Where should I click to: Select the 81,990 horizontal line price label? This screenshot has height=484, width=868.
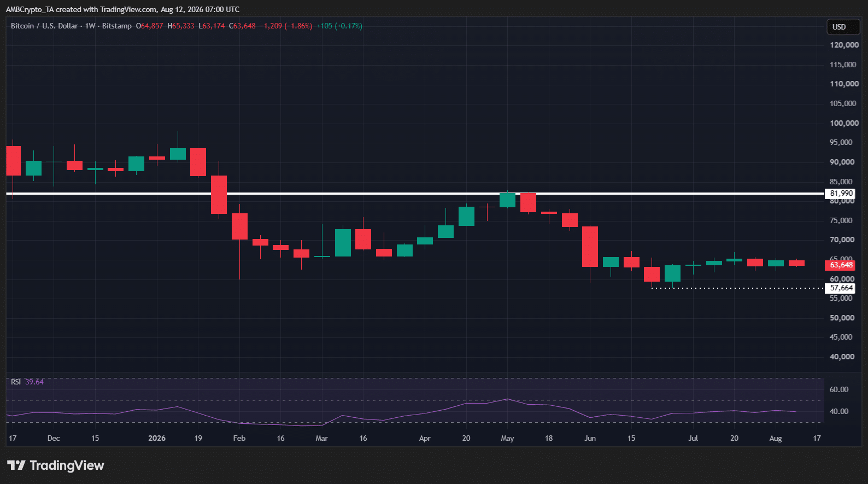(841, 194)
